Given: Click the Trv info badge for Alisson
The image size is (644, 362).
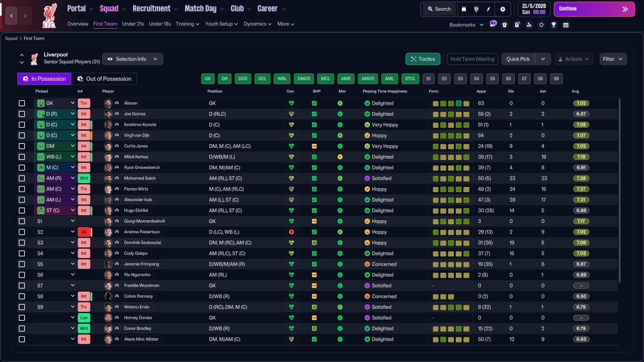Looking at the screenshot, I should (84, 103).
